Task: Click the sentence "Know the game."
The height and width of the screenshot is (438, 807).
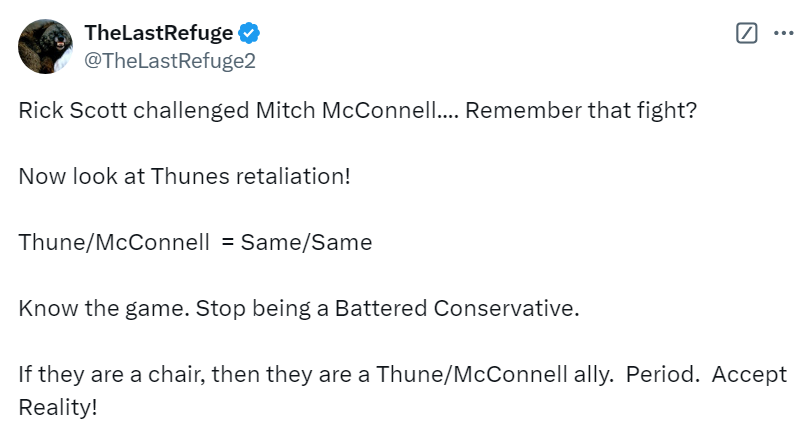Action: [86, 308]
